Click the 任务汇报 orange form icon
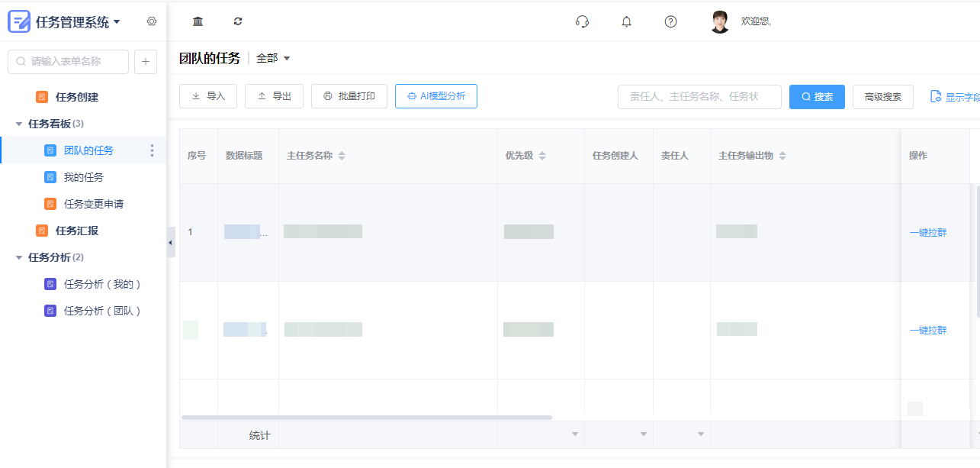The height and width of the screenshot is (468, 980). point(42,231)
